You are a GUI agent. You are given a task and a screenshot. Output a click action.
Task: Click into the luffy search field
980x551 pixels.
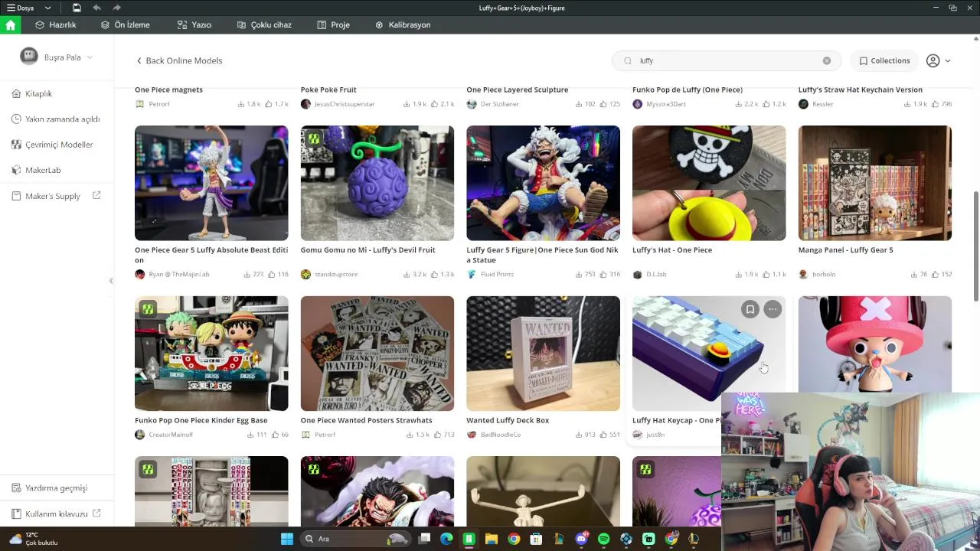tap(726, 60)
